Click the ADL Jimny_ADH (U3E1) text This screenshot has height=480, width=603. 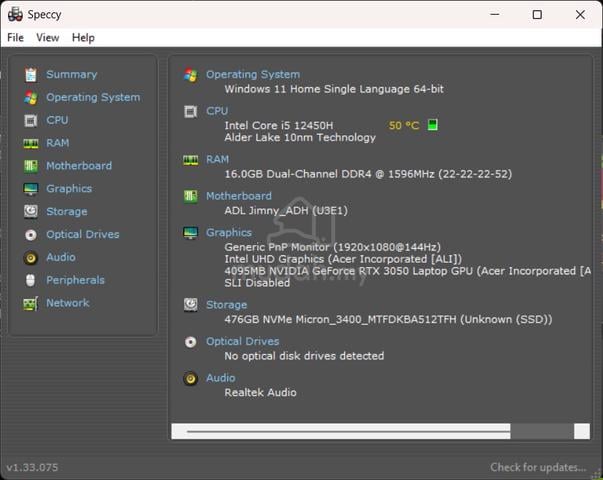(286, 210)
